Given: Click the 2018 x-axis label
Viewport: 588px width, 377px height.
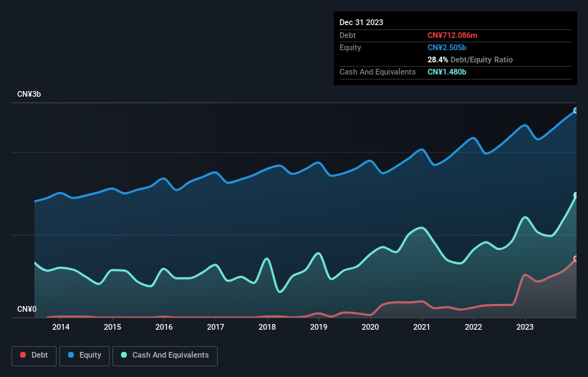Looking at the screenshot, I should pyautogui.click(x=267, y=327).
